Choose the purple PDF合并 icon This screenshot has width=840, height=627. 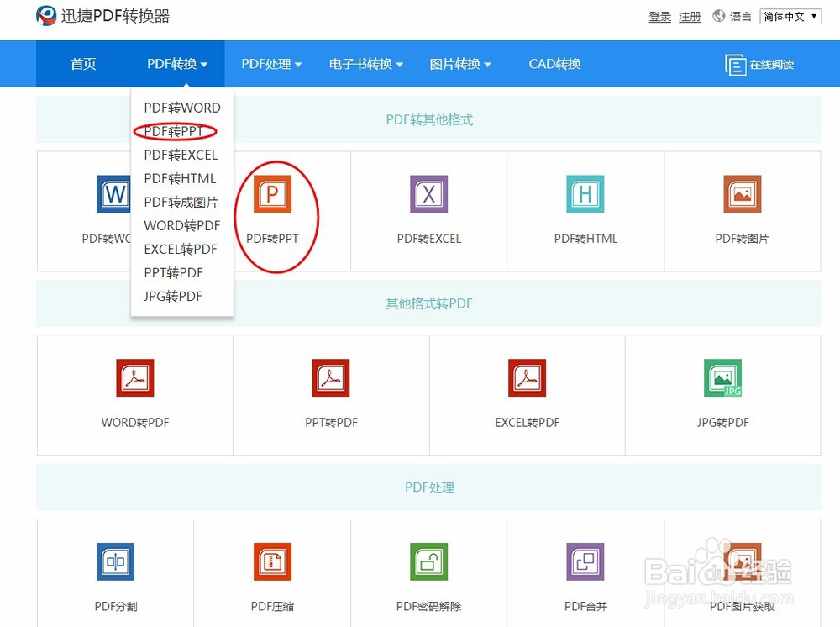tap(585, 561)
